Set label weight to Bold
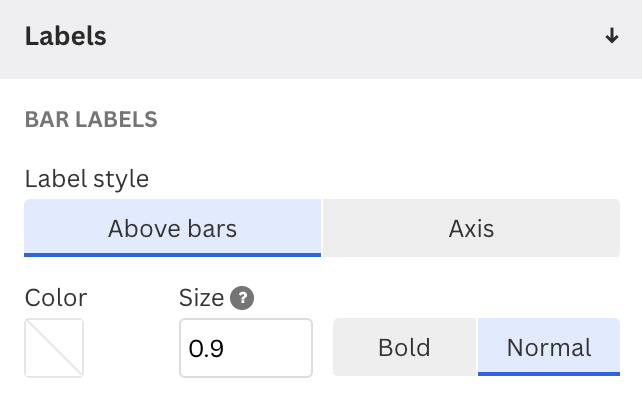This screenshot has height=404, width=642. coord(405,347)
